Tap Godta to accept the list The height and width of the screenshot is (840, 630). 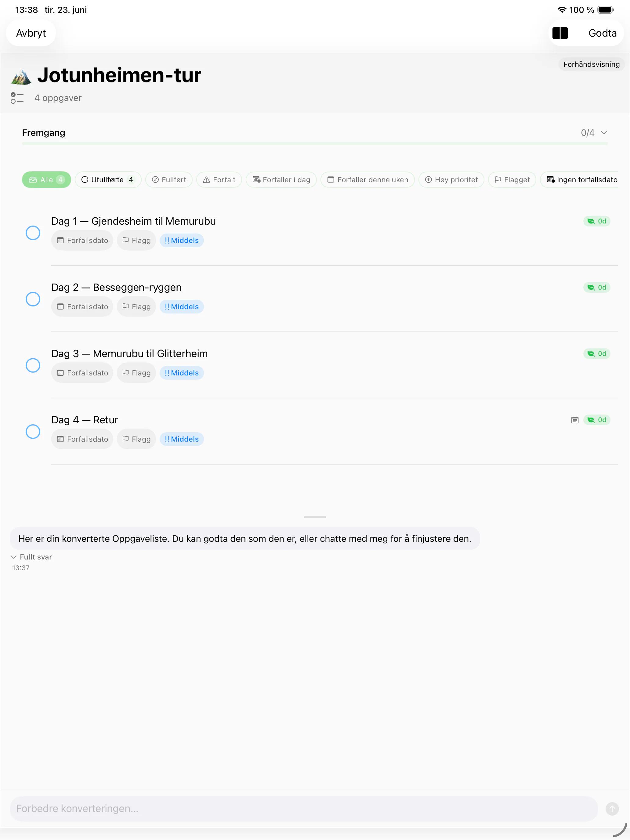click(602, 33)
